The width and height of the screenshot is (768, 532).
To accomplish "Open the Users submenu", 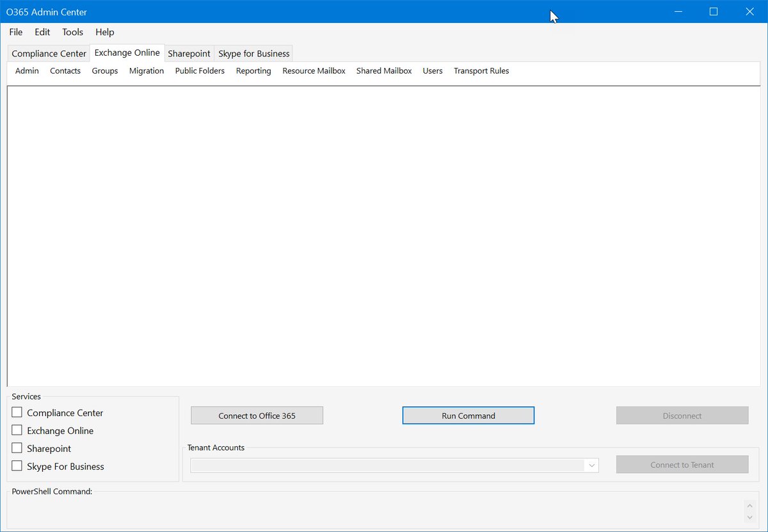I will point(433,71).
